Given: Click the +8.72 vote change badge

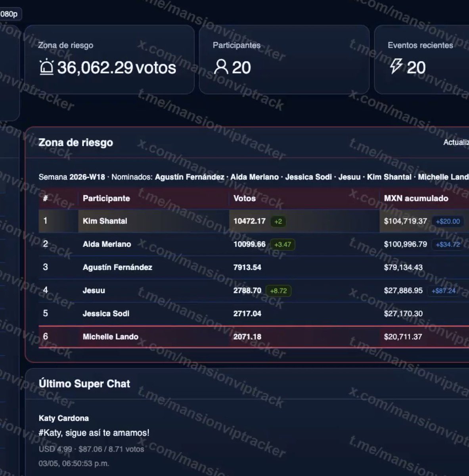Looking at the screenshot, I should [x=278, y=291].
